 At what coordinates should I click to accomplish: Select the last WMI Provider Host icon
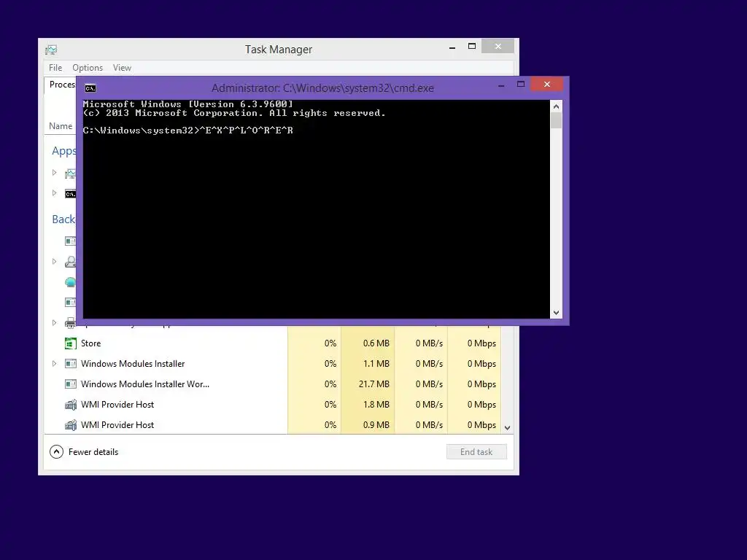click(x=71, y=425)
